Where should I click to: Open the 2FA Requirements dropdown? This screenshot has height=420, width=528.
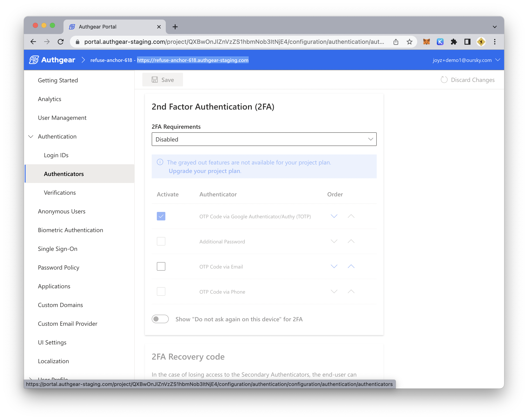[264, 139]
